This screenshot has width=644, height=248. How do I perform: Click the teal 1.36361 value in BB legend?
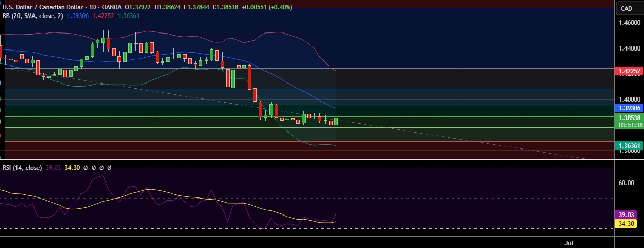coord(128,16)
